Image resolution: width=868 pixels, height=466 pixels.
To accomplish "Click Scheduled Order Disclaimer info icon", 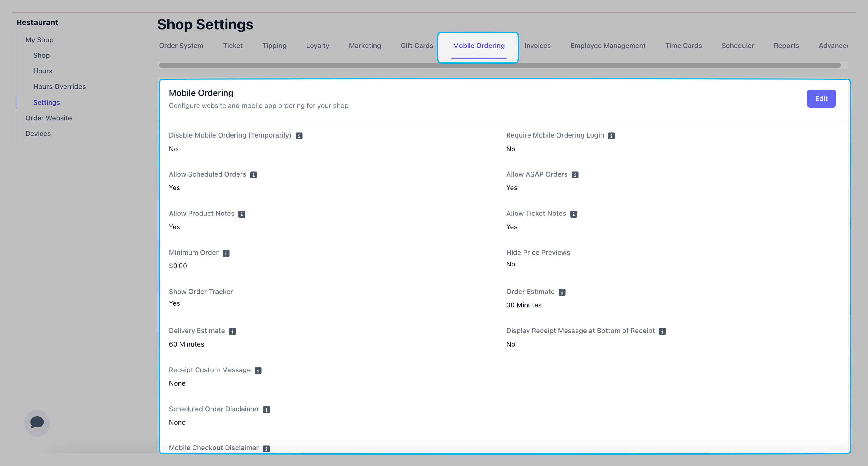I will (266, 409).
